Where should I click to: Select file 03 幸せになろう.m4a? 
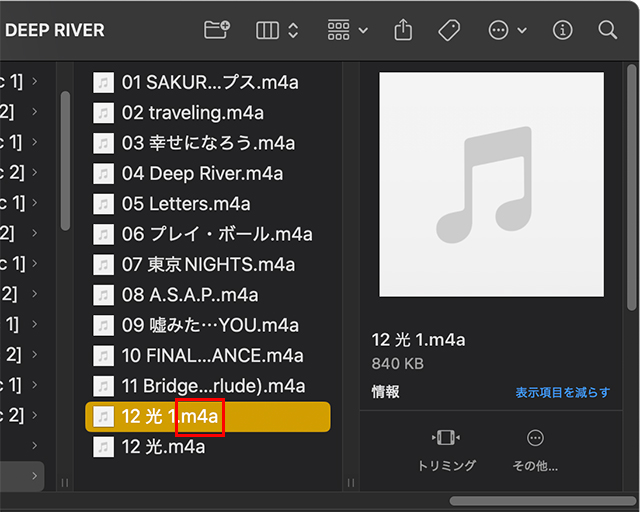point(208,143)
